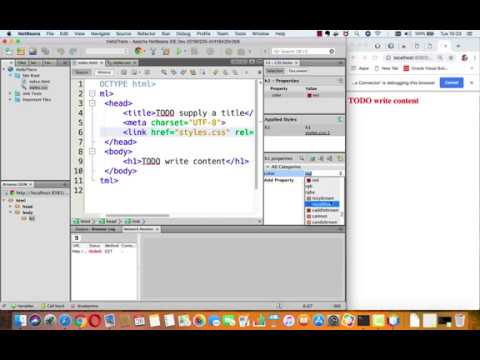This screenshot has width=480, height=360.
Task: Click the Chrome browser selector icon in toolbar
Action: point(139,51)
